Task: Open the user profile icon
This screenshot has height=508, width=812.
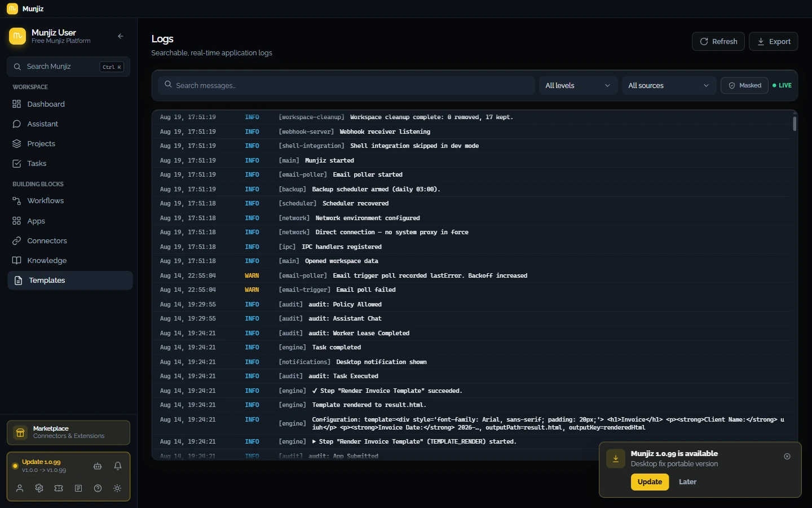Action: tap(20, 488)
